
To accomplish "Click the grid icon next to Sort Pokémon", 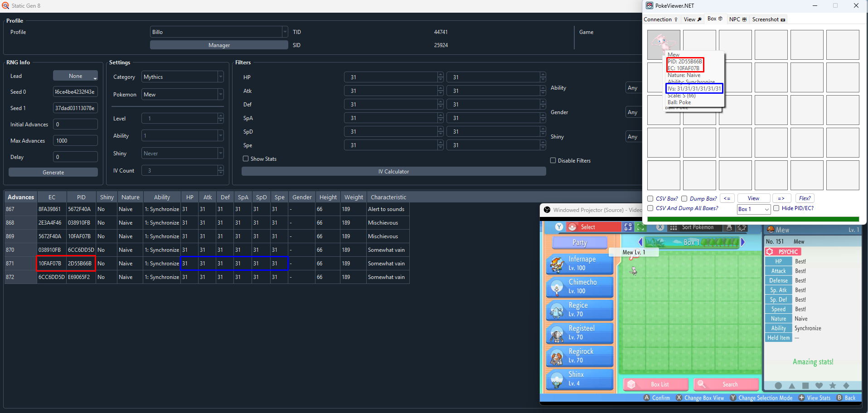I will (x=674, y=227).
